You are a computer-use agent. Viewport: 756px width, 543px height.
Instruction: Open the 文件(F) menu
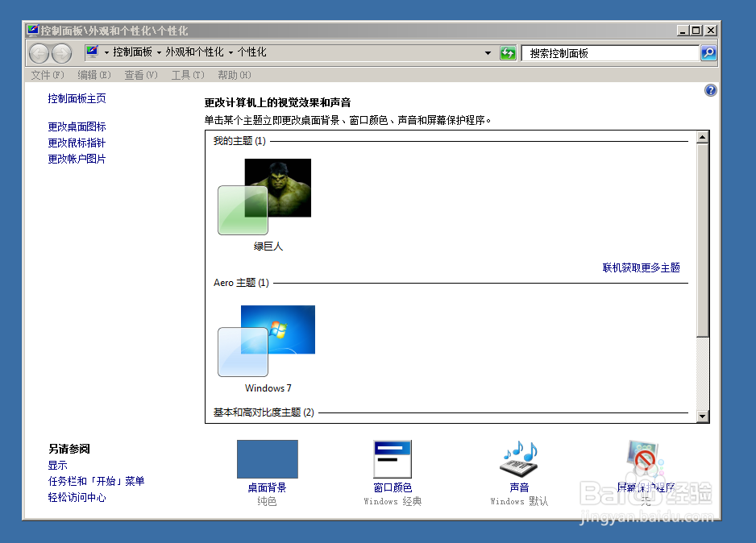pyautogui.click(x=48, y=75)
